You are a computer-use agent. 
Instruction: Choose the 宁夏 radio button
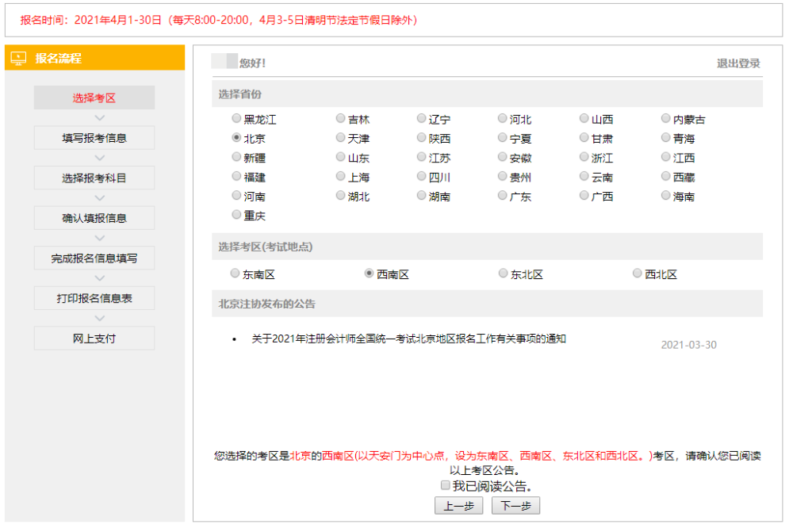click(x=502, y=137)
